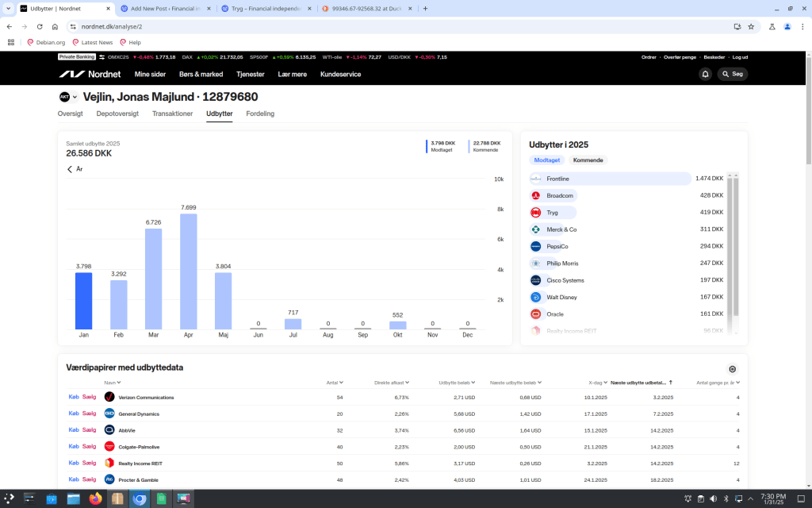
Task: Sort table by the Antal column
Action: click(x=334, y=383)
